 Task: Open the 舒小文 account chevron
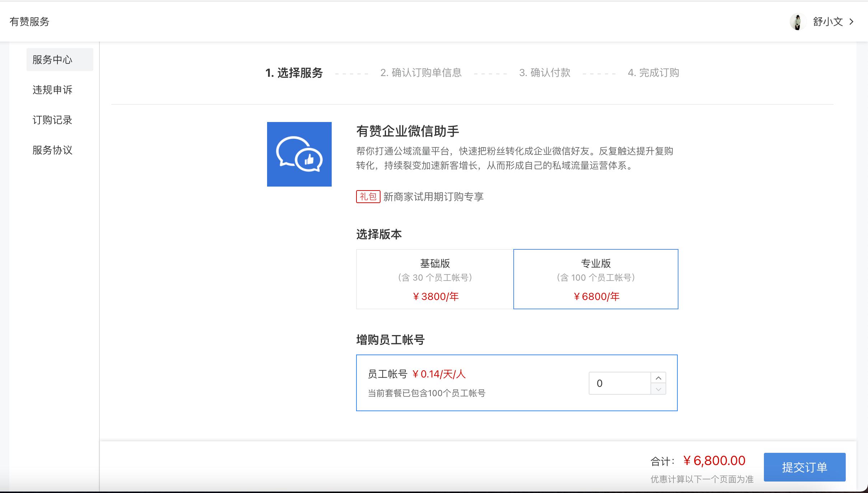tap(851, 22)
